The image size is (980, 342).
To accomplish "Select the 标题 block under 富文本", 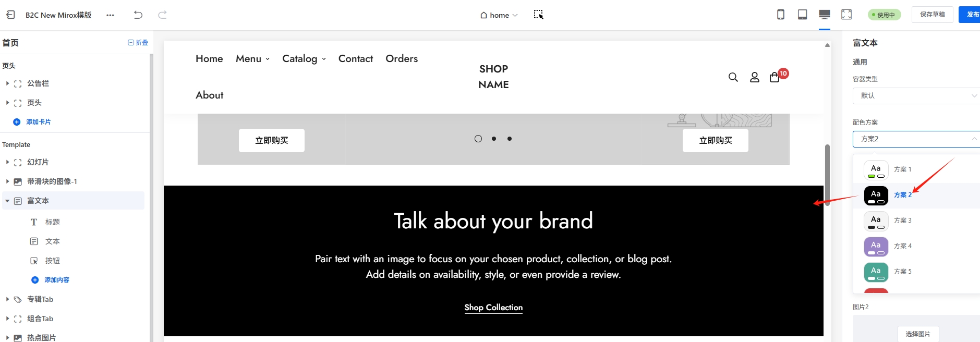I will (x=52, y=222).
